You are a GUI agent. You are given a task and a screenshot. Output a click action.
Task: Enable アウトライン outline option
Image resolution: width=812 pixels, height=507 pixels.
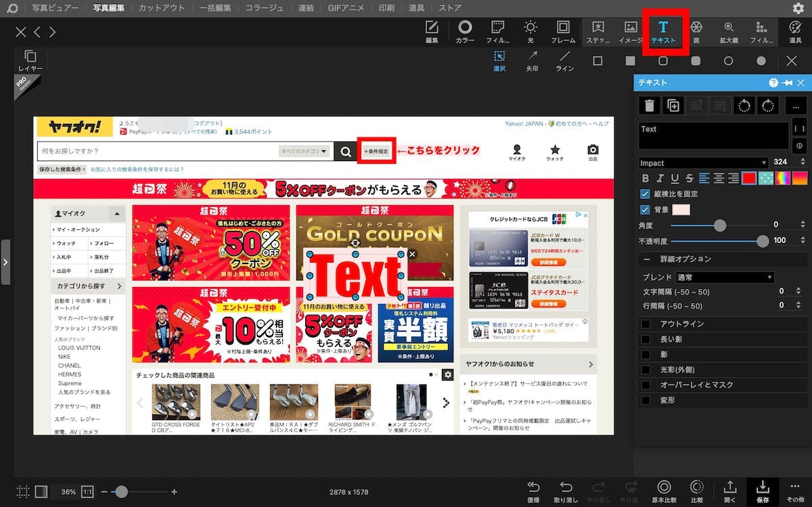646,324
